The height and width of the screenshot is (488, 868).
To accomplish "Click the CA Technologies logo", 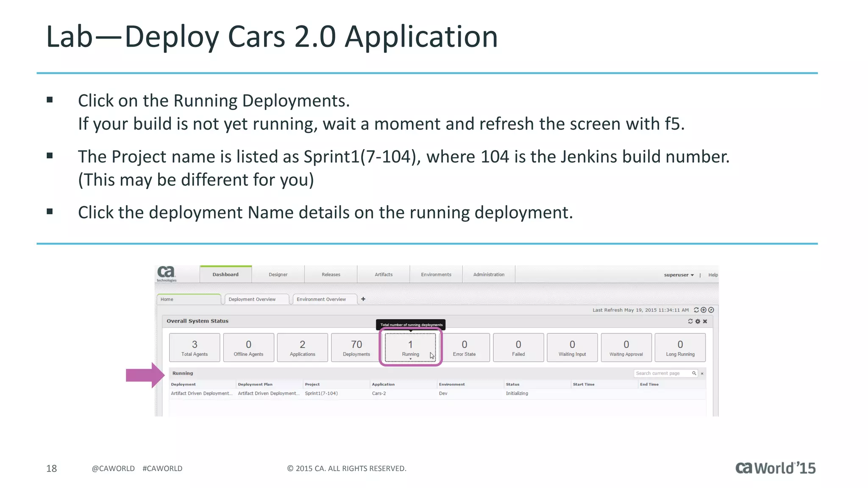I will (167, 274).
